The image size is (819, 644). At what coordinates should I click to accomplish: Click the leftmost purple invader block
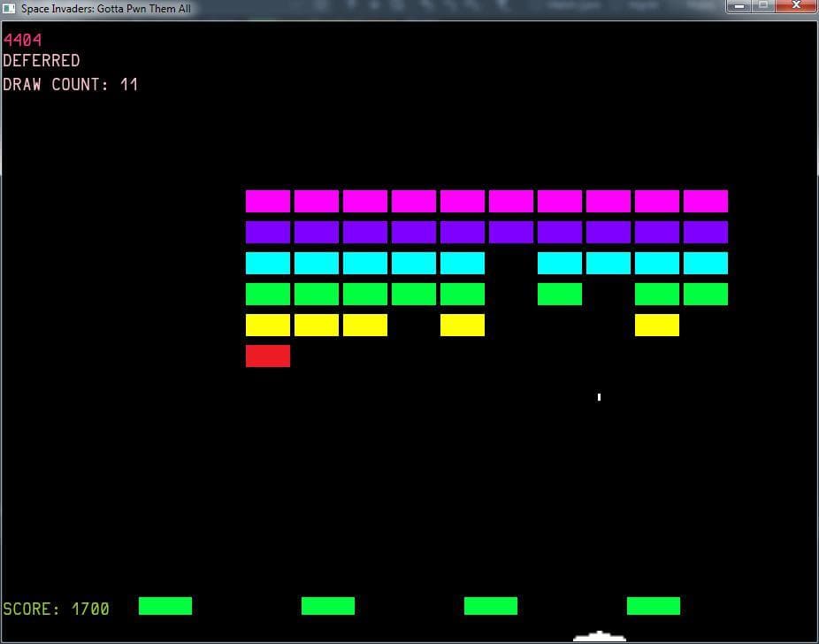pyautogui.click(x=268, y=232)
